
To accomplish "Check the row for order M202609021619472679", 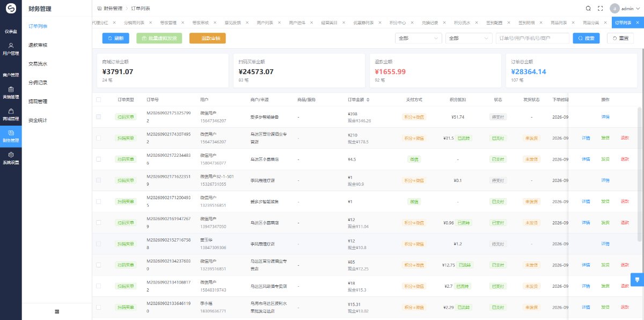I will coord(98,222).
